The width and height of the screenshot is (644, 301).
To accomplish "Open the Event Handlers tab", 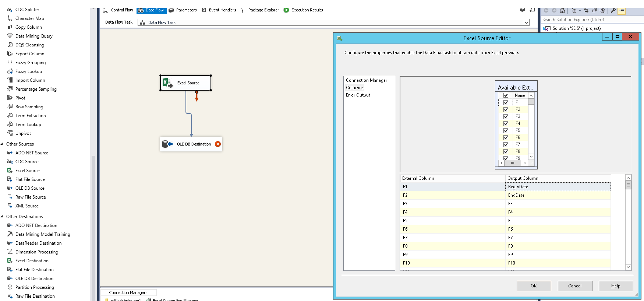I will pyautogui.click(x=219, y=10).
